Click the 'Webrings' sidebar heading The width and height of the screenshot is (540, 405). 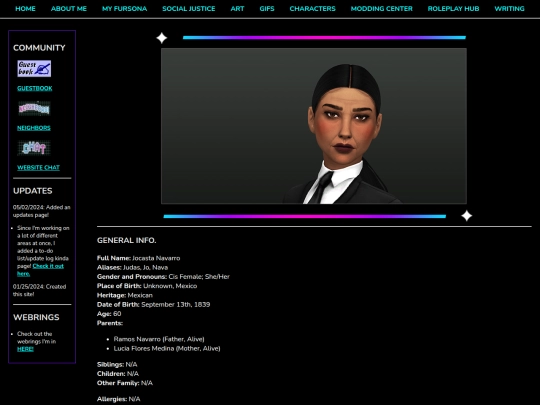36,317
